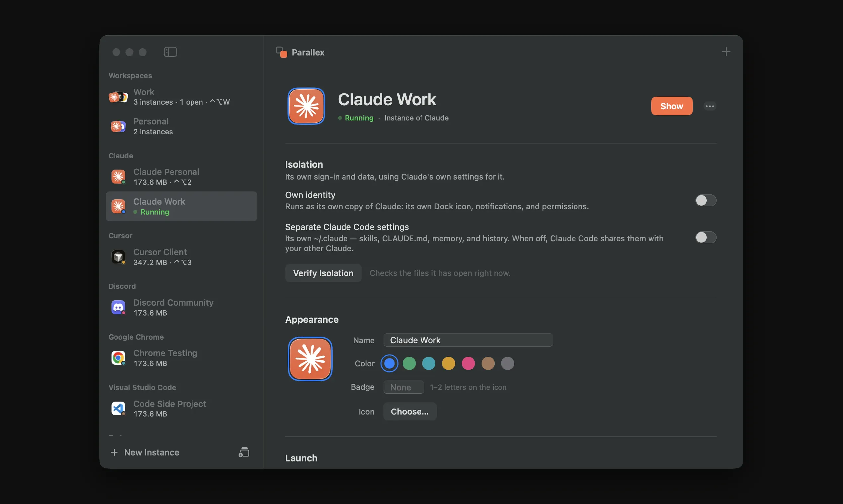Click the Parallex app logo icon
The height and width of the screenshot is (504, 843).
(x=282, y=52)
